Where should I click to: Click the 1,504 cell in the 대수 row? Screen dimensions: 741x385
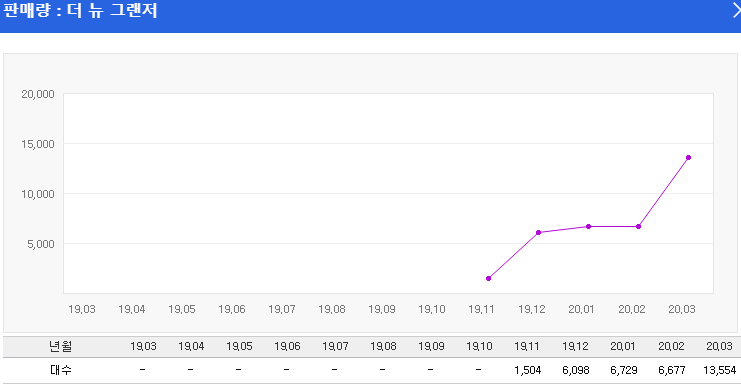(x=527, y=370)
